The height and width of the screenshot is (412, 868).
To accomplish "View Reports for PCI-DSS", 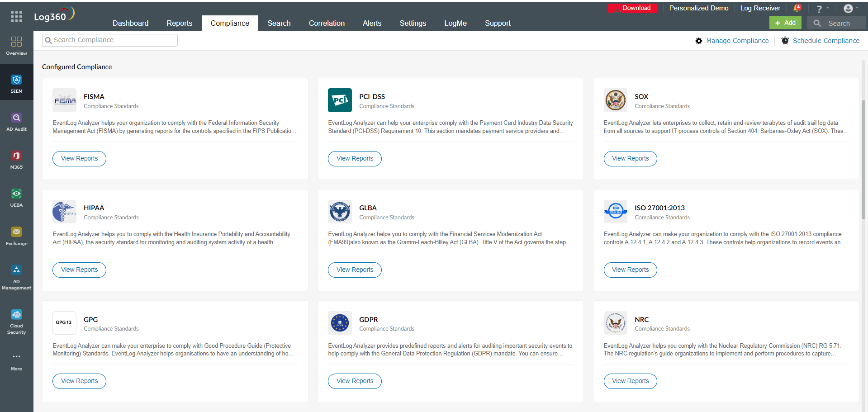I will pos(355,159).
